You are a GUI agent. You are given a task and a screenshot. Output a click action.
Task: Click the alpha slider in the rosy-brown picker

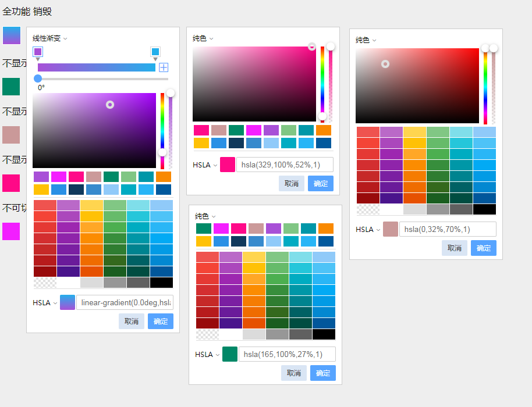[494, 86]
